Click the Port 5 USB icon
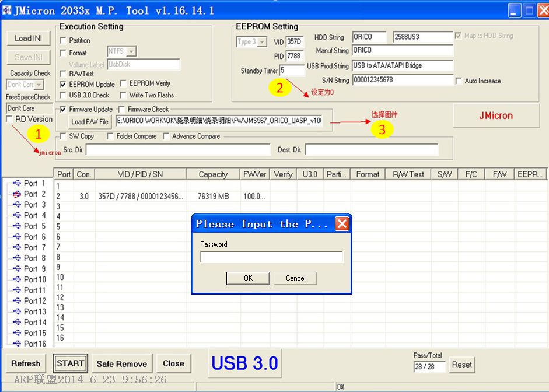The image size is (549, 392). coord(16,226)
